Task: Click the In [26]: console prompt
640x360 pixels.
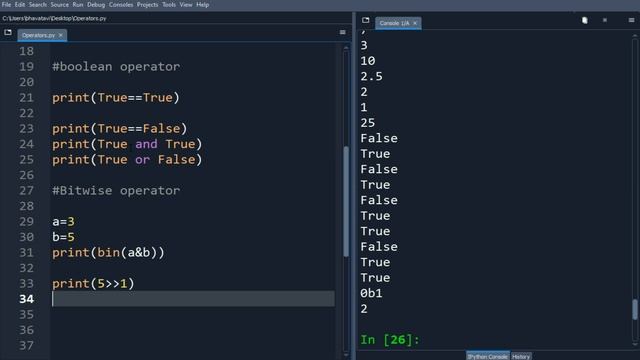Action: tap(389, 340)
